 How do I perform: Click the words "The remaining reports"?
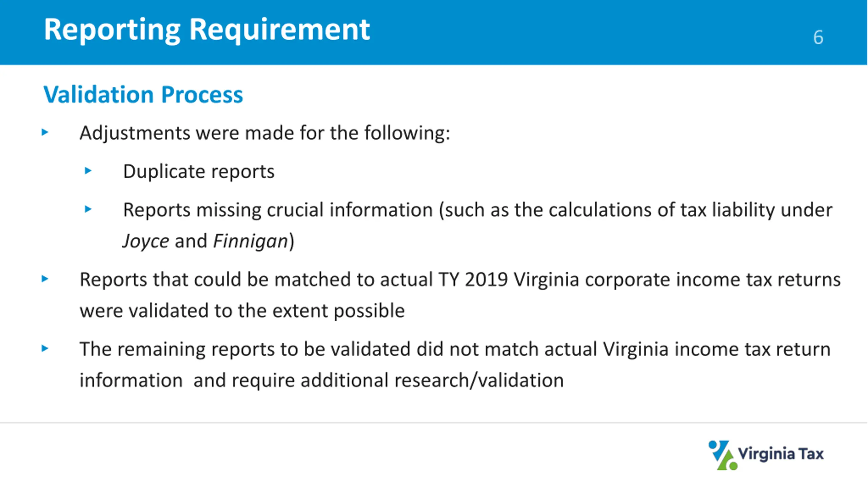click(177, 349)
